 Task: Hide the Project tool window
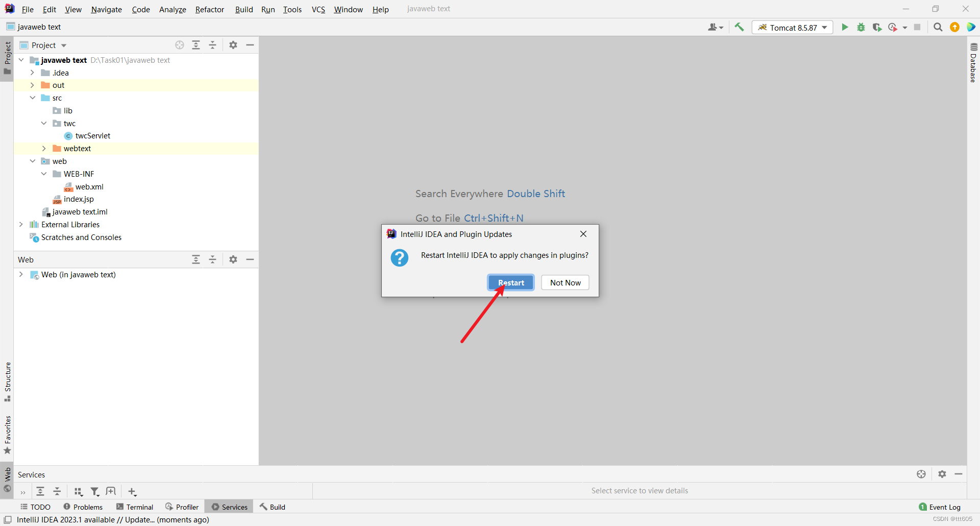[x=250, y=45]
